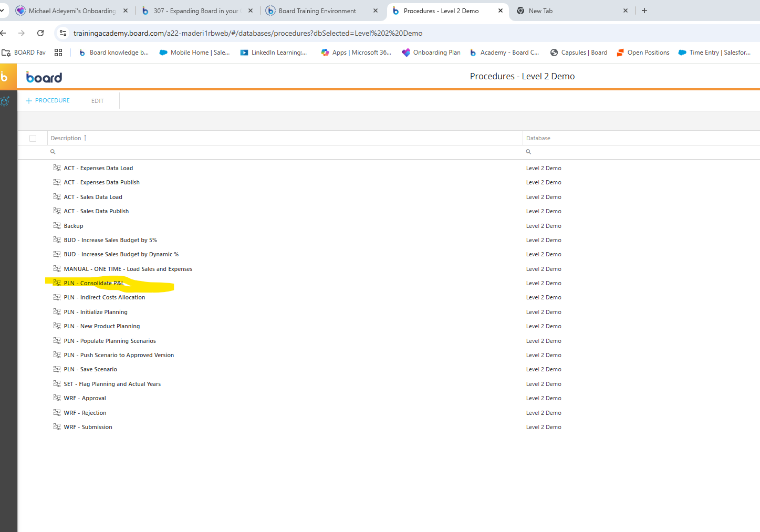Viewport: 760px width, 532px height.
Task: Reload the page with browser refresh icon
Action: pyautogui.click(x=40, y=33)
